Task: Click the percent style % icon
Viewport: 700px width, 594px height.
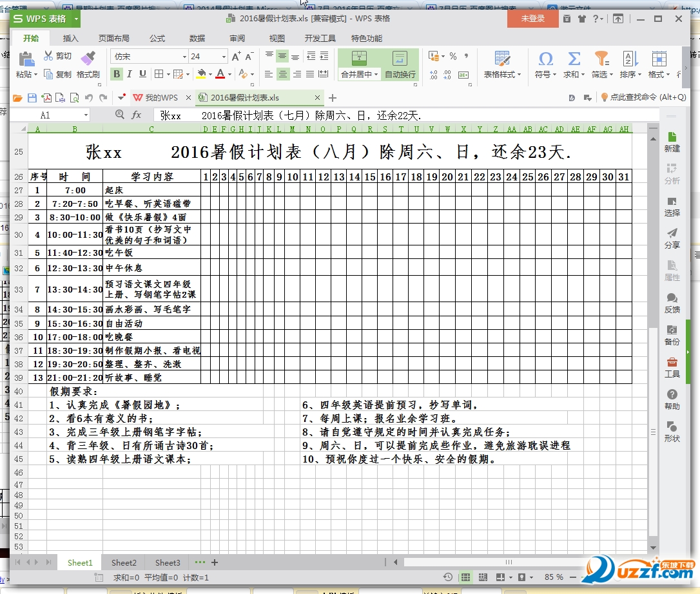Action: pyautogui.click(x=453, y=56)
